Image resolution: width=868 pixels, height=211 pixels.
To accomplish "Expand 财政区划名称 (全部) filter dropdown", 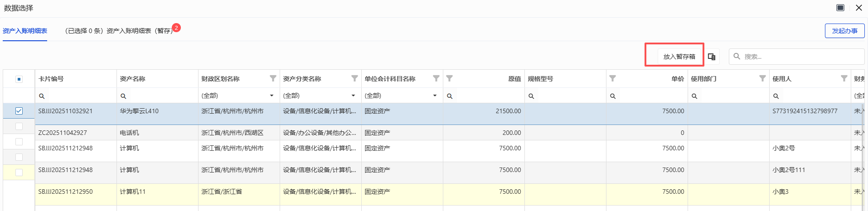I will point(272,96).
